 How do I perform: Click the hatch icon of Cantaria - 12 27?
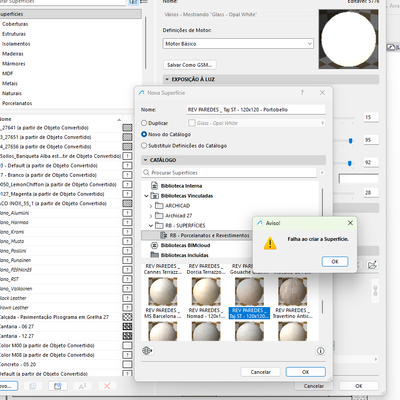coord(127,336)
